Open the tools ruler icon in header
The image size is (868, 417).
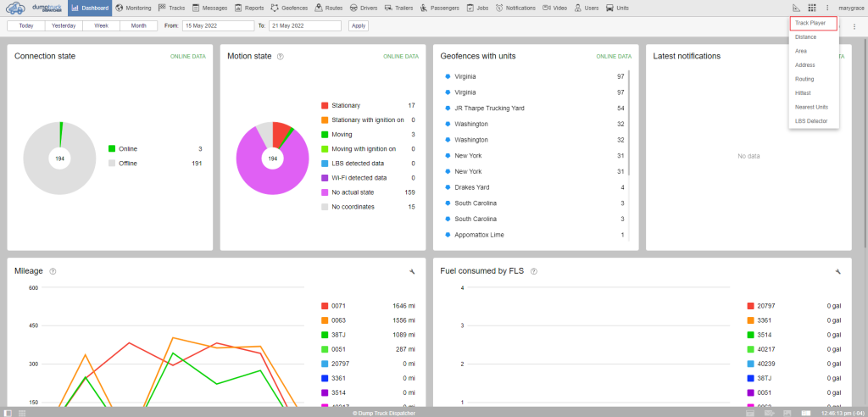(796, 8)
